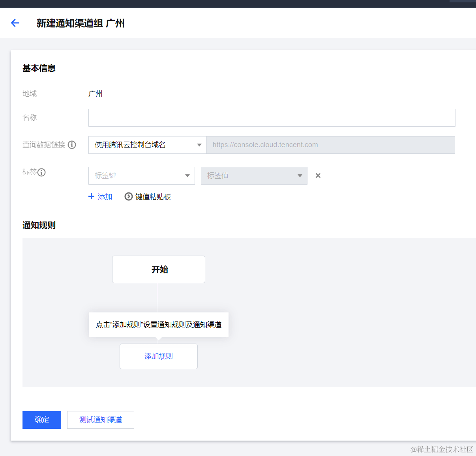The width and height of the screenshot is (476, 456).
Task: Click the circled arrow icon before 键值粘贴板
Action: point(128,196)
